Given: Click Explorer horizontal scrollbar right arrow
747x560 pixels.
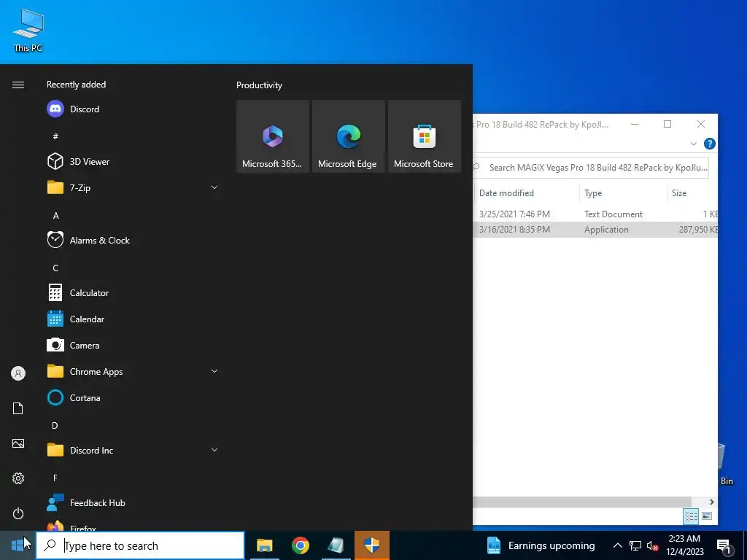Looking at the screenshot, I should click(x=712, y=502).
